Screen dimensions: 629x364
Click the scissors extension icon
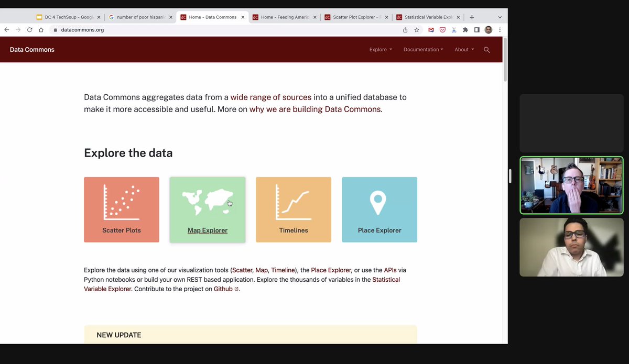click(x=454, y=30)
